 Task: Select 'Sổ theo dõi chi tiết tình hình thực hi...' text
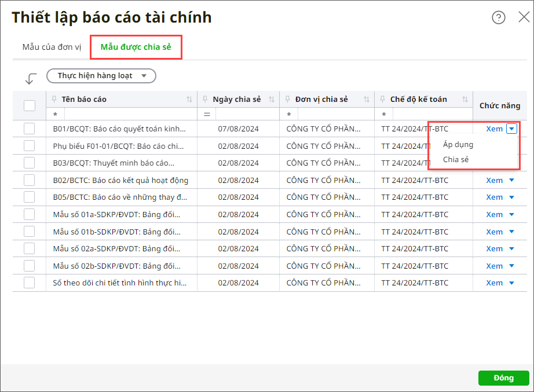(119, 283)
